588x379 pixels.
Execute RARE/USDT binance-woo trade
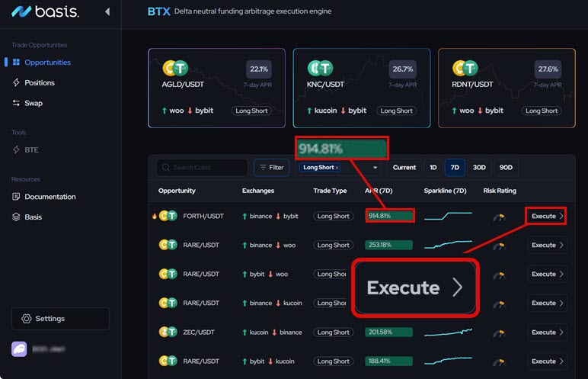[547, 245]
